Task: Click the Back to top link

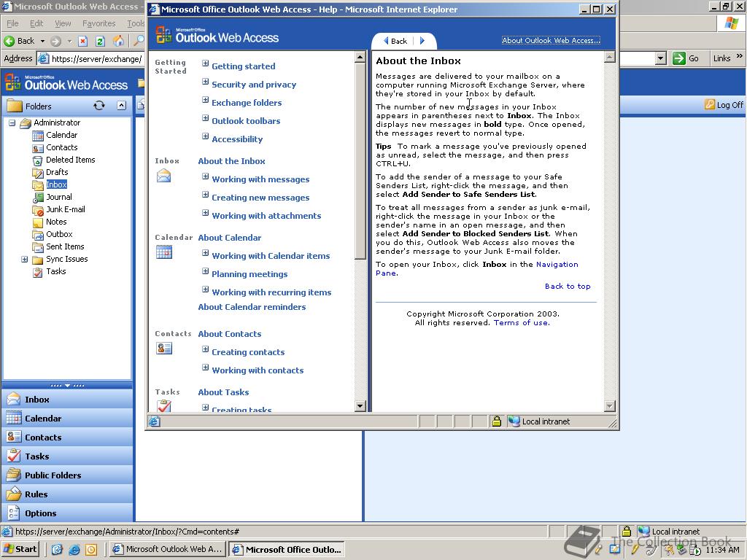Action: click(568, 286)
